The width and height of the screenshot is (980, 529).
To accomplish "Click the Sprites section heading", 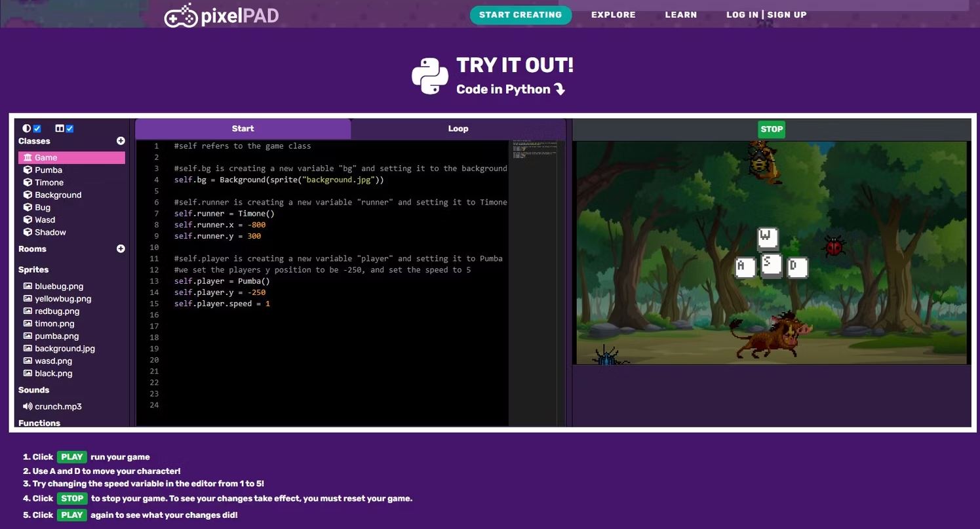I will click(33, 269).
